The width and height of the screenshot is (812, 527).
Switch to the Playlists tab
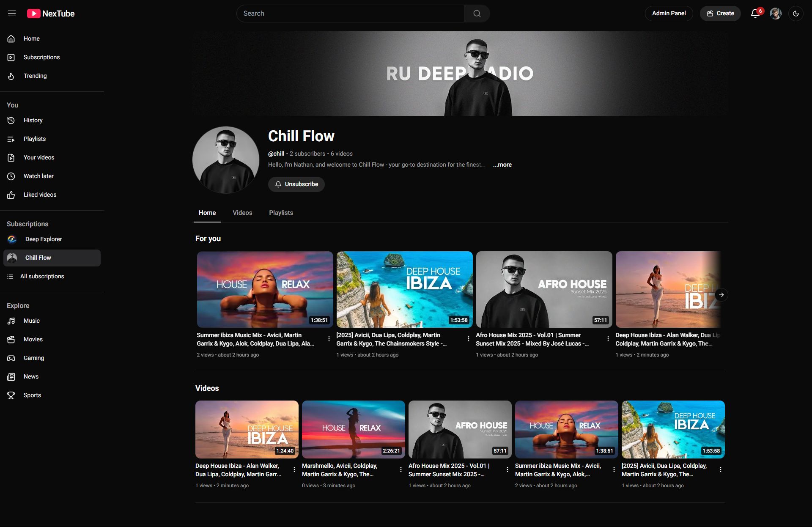(x=281, y=213)
